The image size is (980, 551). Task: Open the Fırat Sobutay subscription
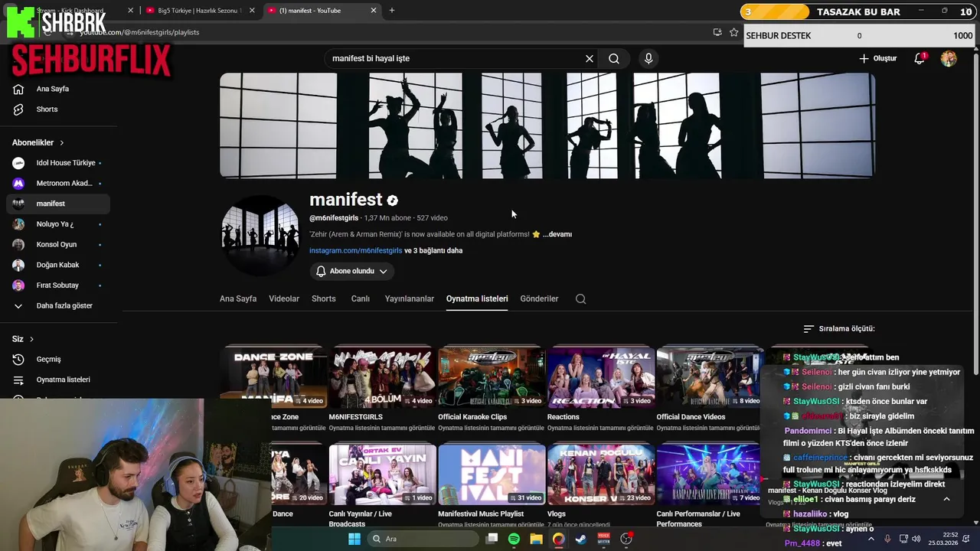coord(58,285)
